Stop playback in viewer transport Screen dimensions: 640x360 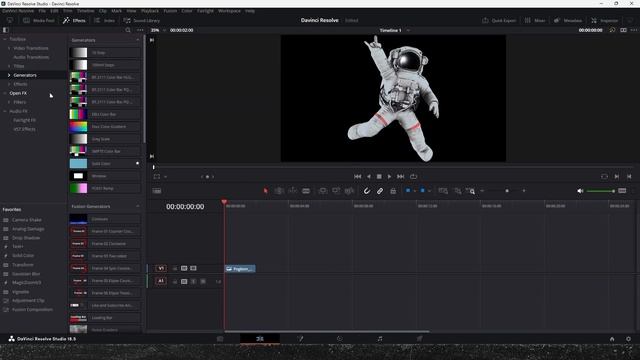pos(379,176)
